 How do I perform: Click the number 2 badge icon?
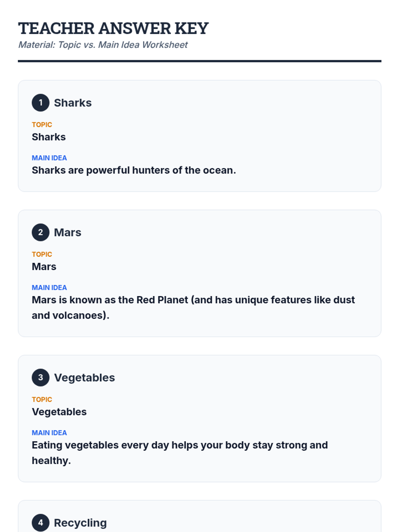coord(41,232)
